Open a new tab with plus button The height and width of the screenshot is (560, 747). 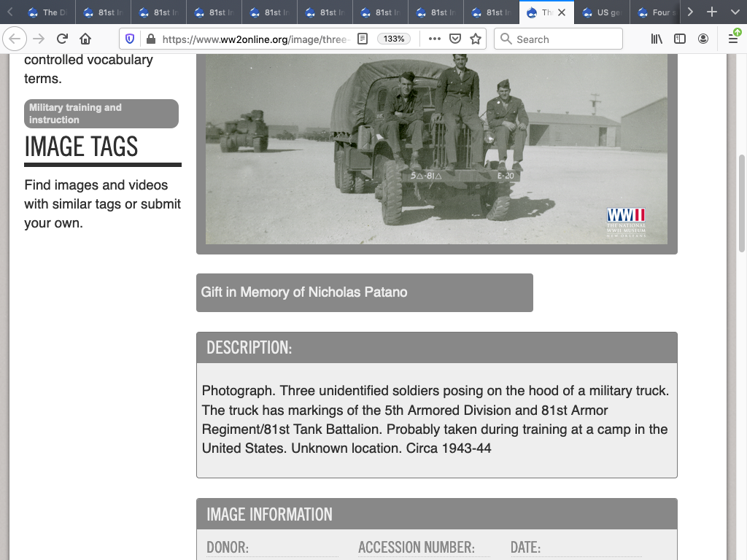pyautogui.click(x=713, y=12)
